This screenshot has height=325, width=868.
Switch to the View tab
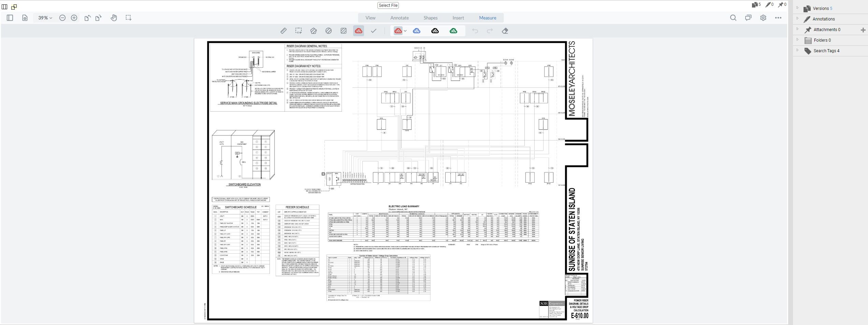click(x=371, y=18)
